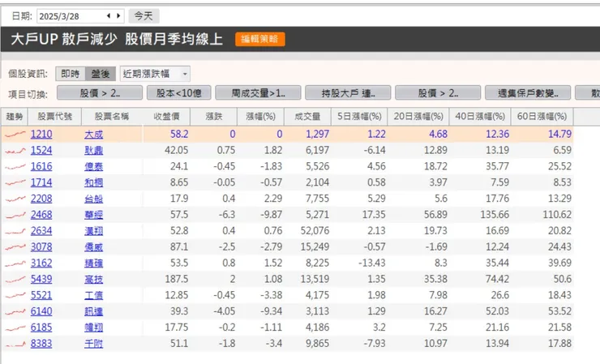Viewport: 600px width, 364px height.
Task: Open trend chart icon for stock 2468
Action: [15, 215]
